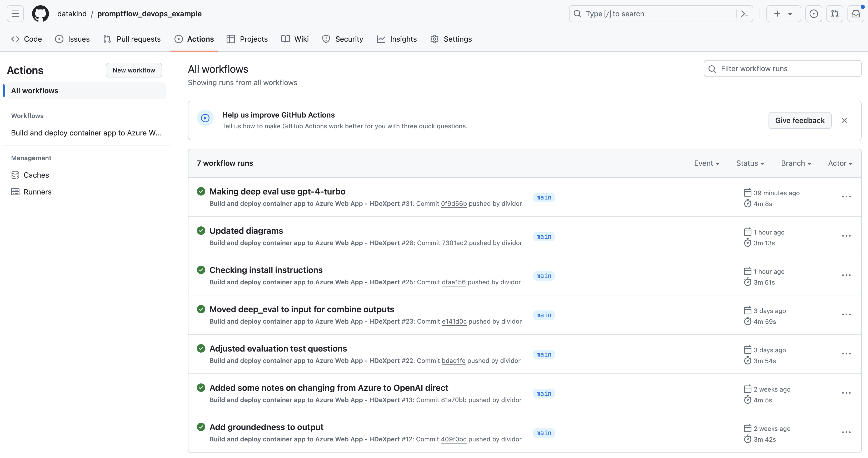Switch to the Insights tab
The height and width of the screenshot is (458, 868).
tap(397, 39)
